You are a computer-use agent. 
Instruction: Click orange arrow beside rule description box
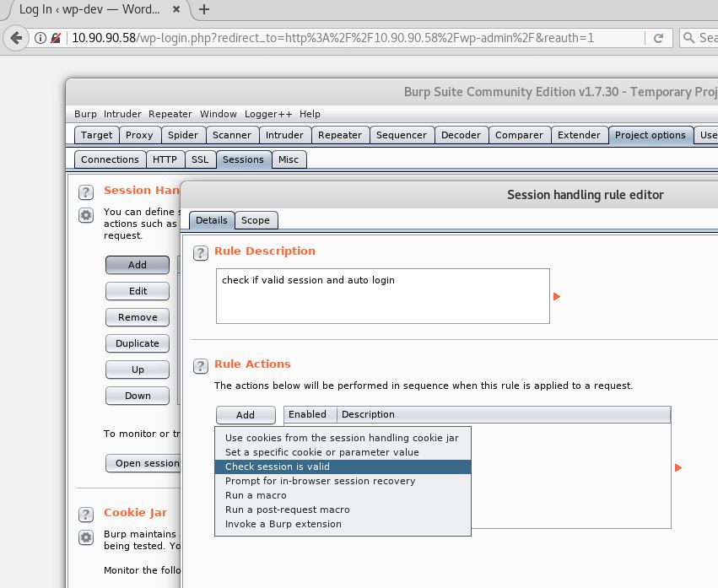click(x=557, y=296)
